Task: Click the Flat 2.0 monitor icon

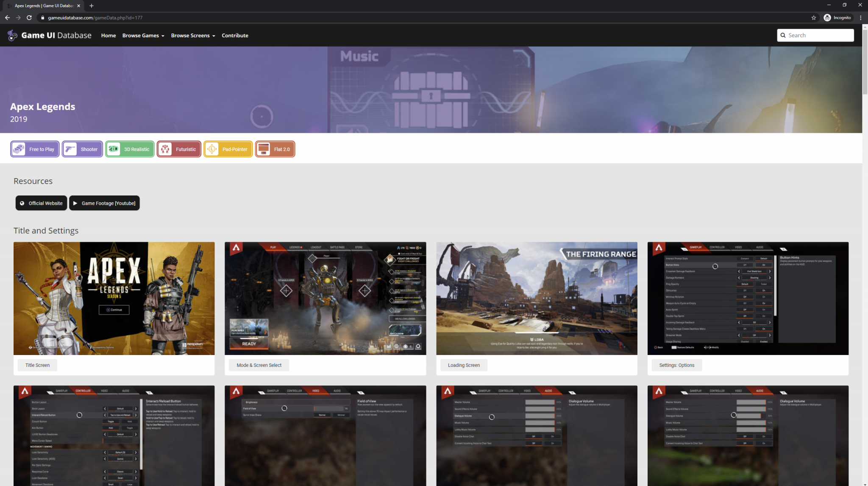Action: [264, 149]
